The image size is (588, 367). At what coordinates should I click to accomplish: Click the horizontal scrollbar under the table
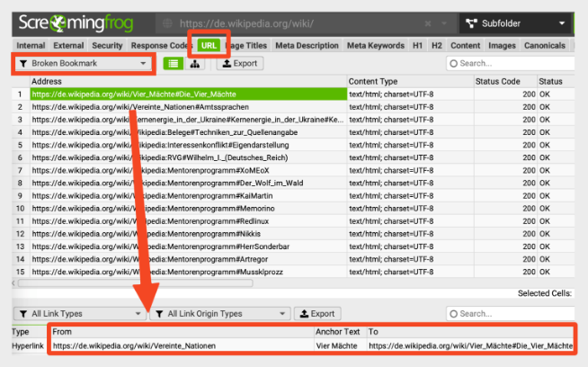pyautogui.click(x=136, y=283)
